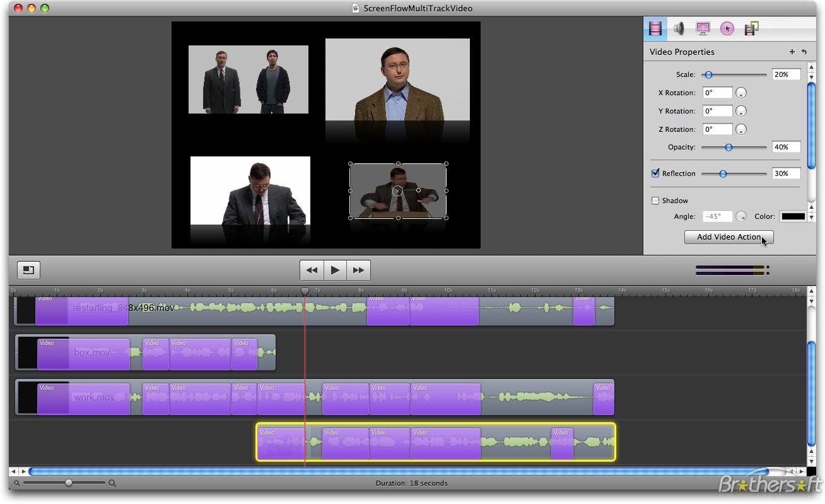Click the Z Rotation dial control
Viewport: 825px width, 504px height.
point(741,129)
